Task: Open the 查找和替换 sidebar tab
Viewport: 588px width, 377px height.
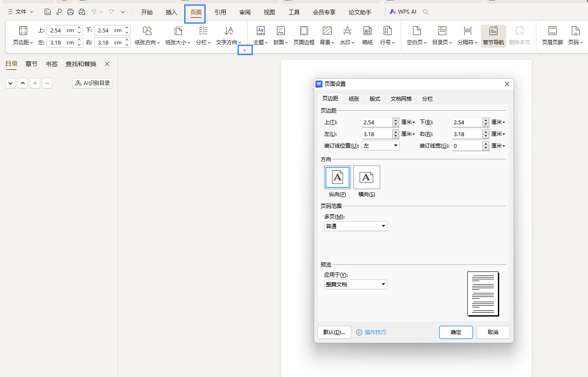Action: 81,64
